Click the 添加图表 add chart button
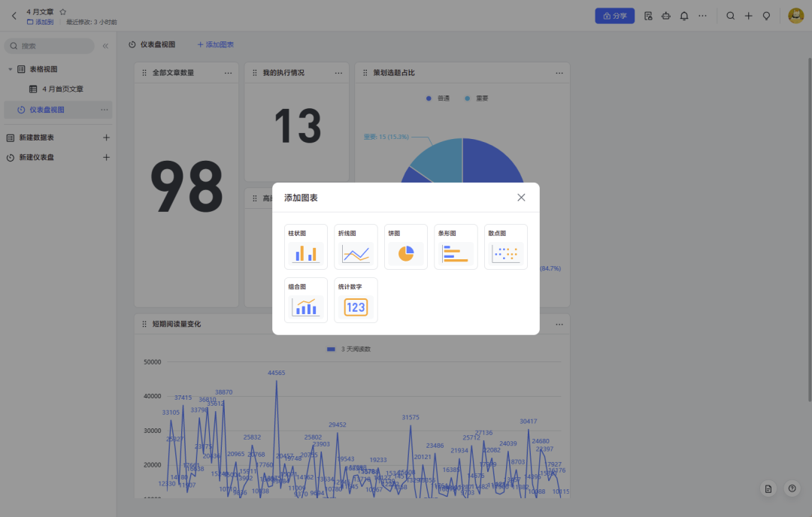 pos(216,44)
